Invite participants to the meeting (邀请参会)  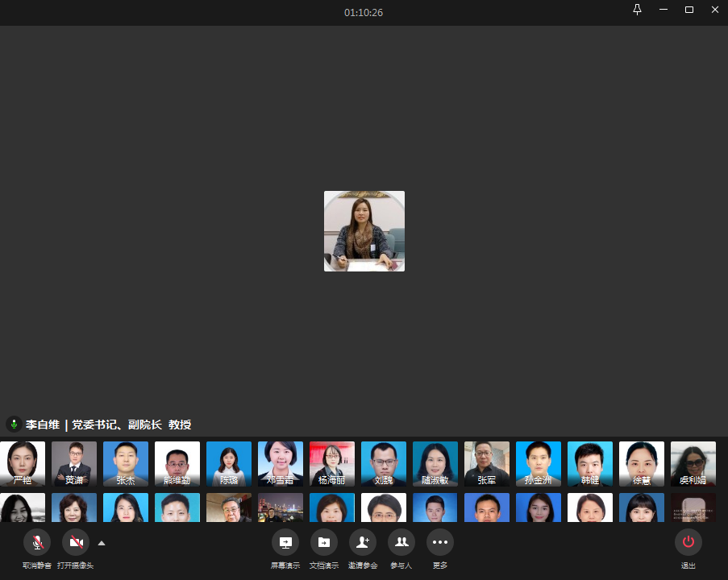click(x=363, y=542)
